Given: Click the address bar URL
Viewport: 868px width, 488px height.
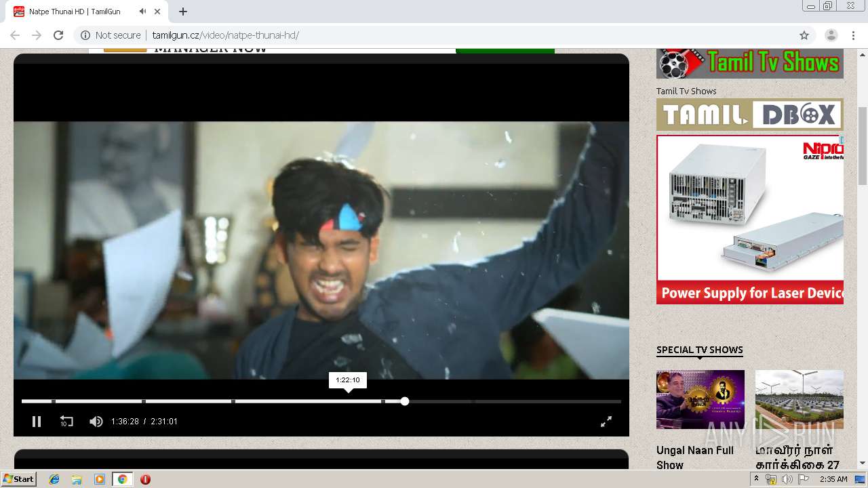Looking at the screenshot, I should point(225,35).
